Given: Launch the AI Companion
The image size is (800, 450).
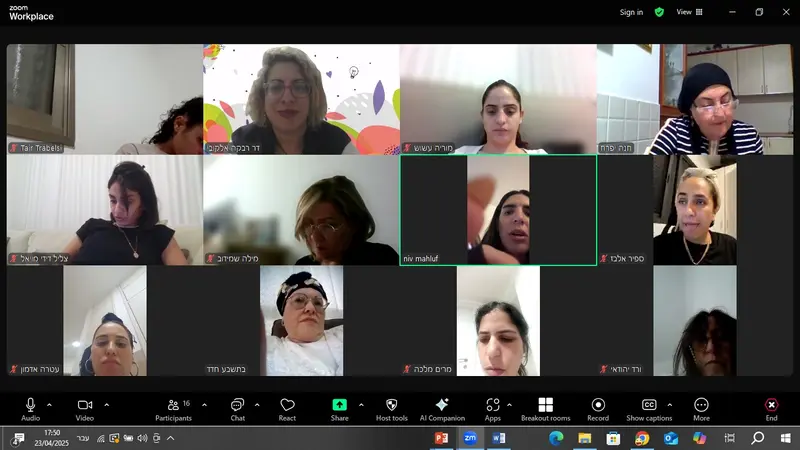Looking at the screenshot, I should [x=442, y=408].
